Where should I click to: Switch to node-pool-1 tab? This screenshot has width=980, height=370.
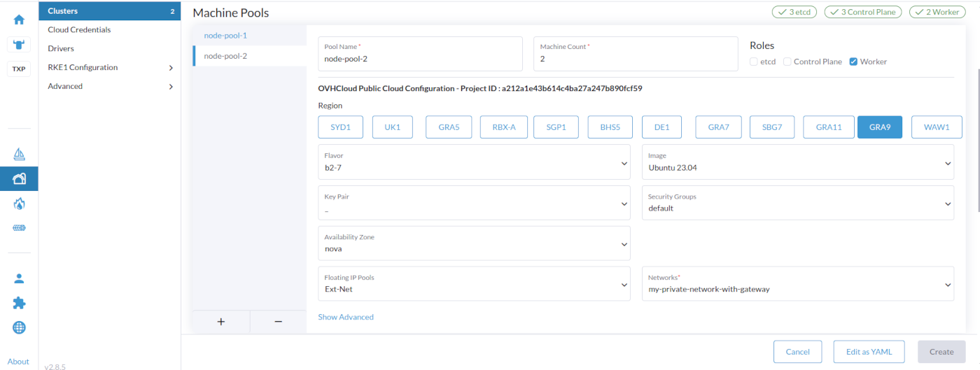[x=225, y=36]
